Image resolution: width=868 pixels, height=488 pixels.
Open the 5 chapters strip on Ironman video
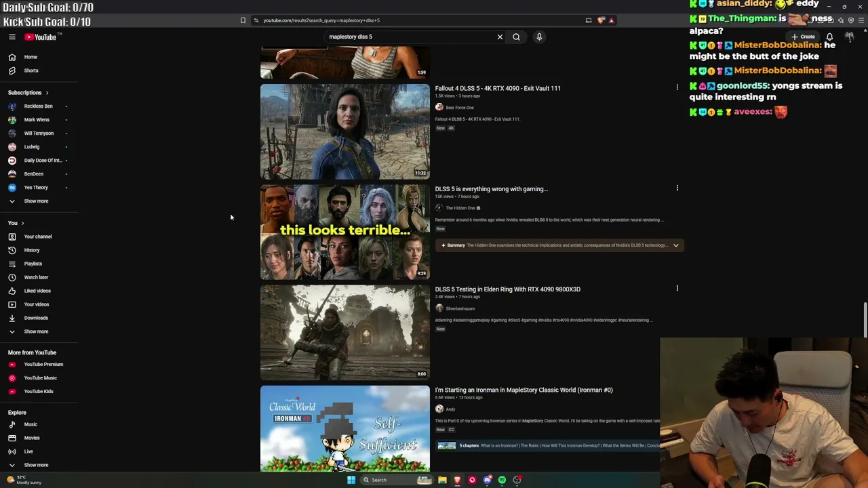coord(549,445)
